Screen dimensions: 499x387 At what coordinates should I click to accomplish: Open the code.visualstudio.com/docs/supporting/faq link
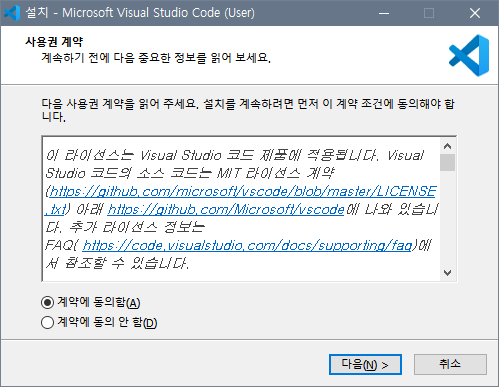pos(247,245)
